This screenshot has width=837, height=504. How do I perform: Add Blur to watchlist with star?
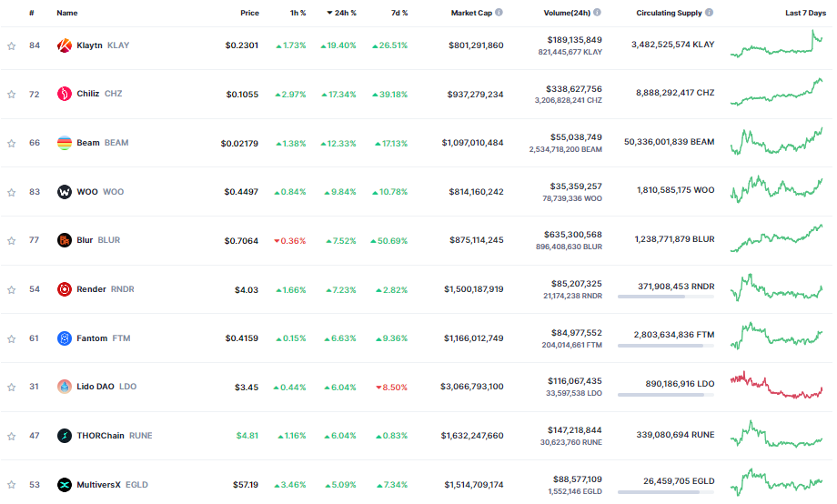point(11,241)
